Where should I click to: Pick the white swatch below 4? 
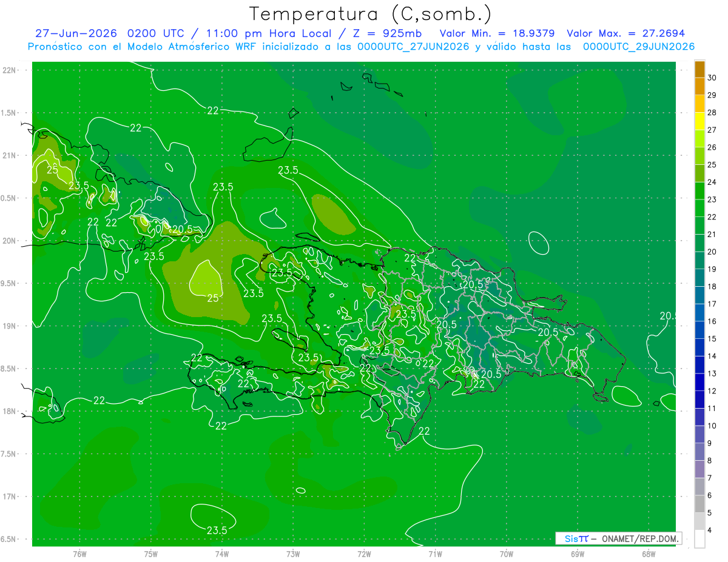click(x=700, y=539)
